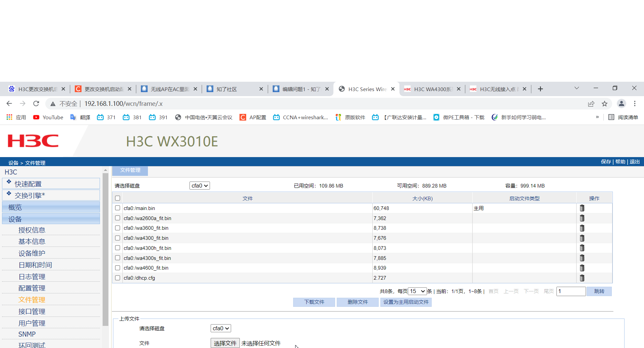Share this page using the share icon
The height and width of the screenshot is (348, 644).
591,104
